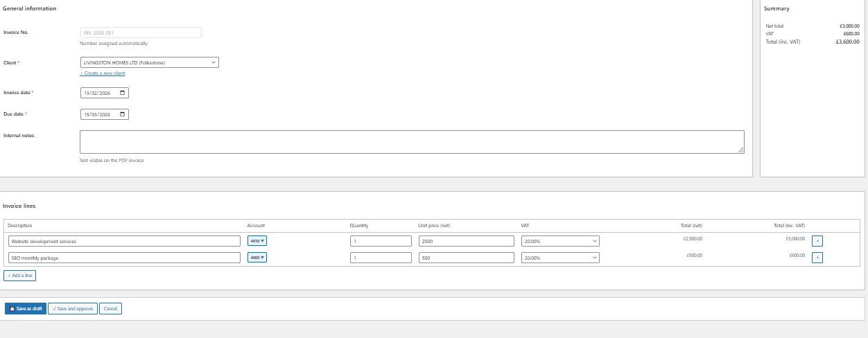The width and height of the screenshot is (868, 338).
Task: Open the due date calendar picker icon
Action: [x=123, y=114]
